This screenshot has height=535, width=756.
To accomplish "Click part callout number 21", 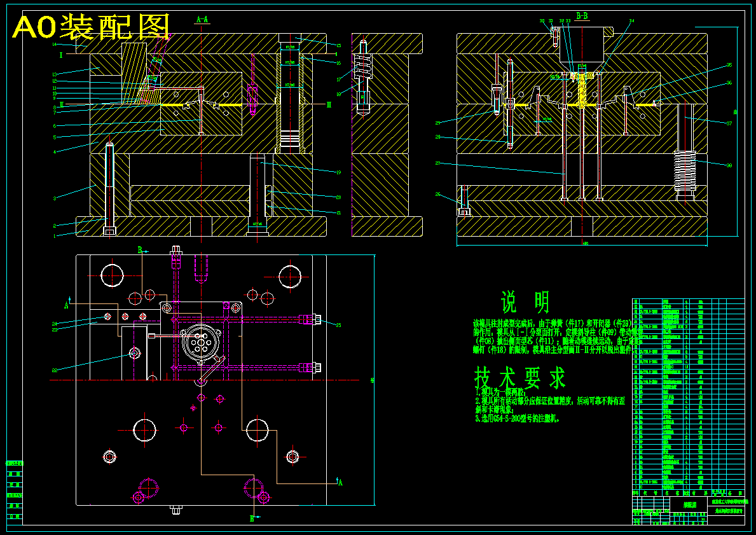I will (338, 212).
